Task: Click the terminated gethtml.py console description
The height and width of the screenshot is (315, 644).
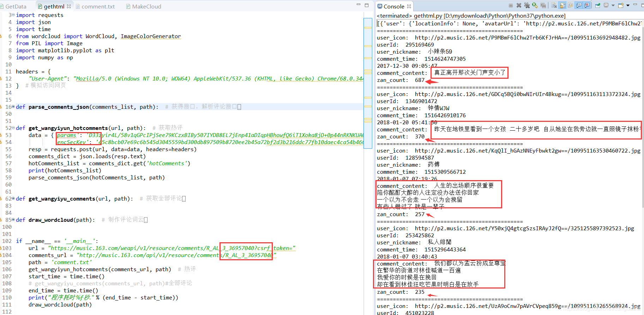Action: pyautogui.click(x=471, y=16)
